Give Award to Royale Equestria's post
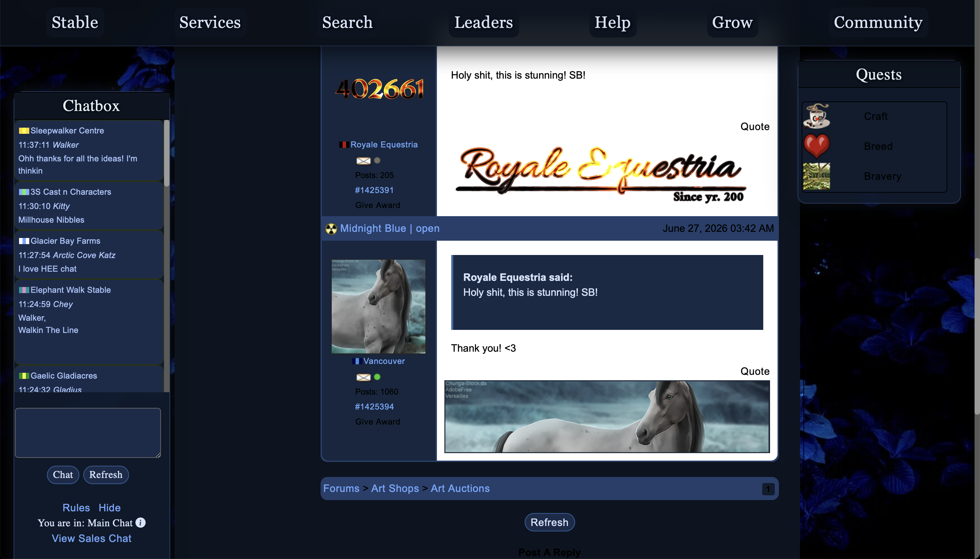Image resolution: width=980 pixels, height=559 pixels. [378, 205]
